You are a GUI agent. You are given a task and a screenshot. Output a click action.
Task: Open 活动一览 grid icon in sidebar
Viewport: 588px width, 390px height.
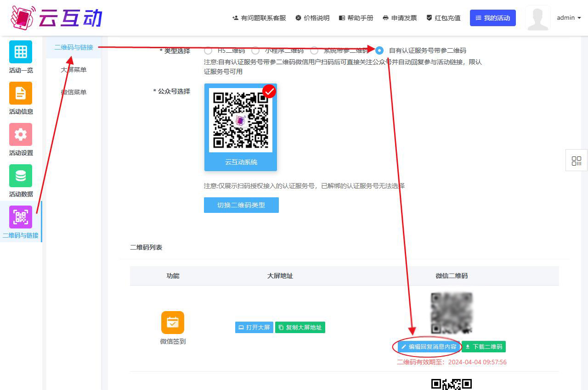[x=21, y=52]
